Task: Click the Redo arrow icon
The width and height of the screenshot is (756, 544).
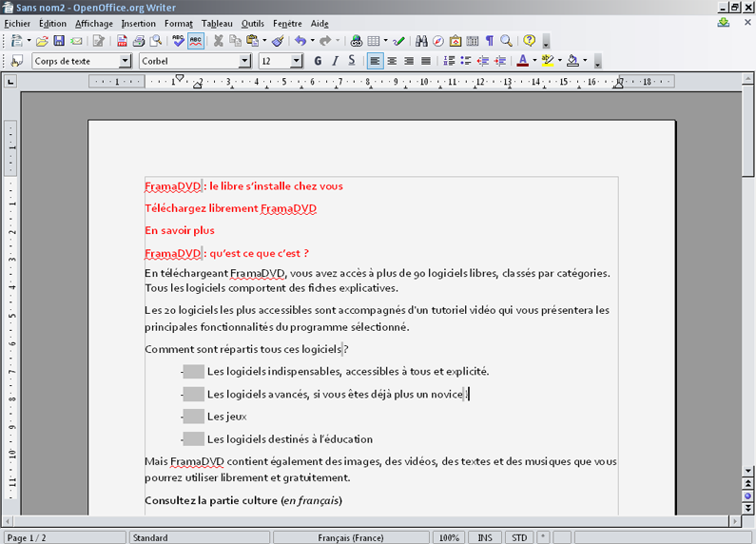Action: pyautogui.click(x=325, y=41)
